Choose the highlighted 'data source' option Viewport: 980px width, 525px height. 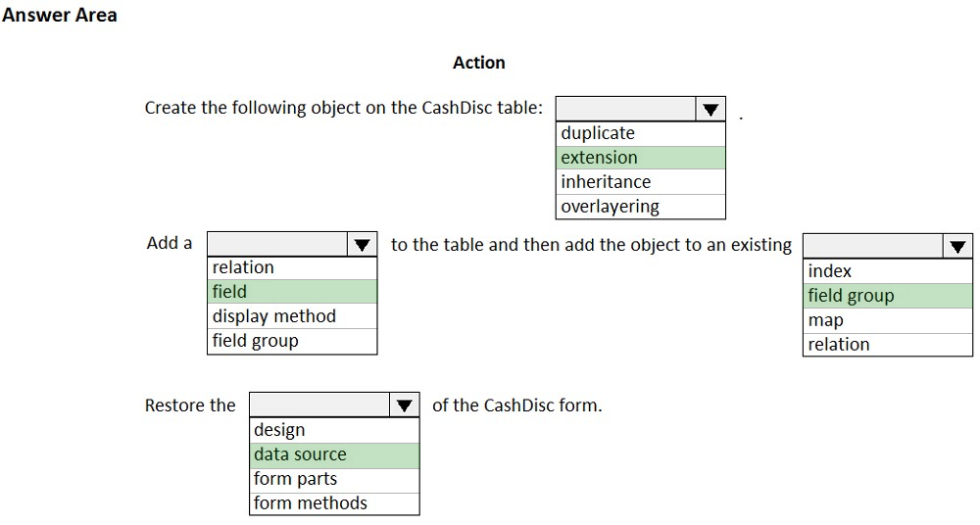[334, 455]
